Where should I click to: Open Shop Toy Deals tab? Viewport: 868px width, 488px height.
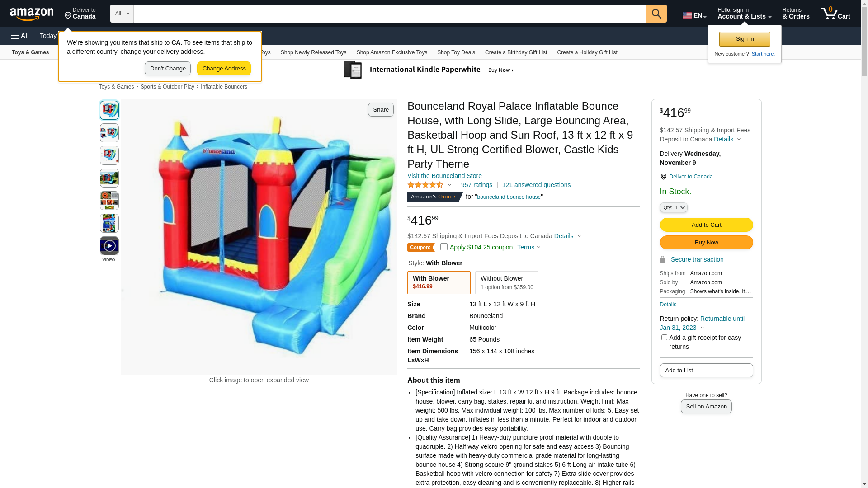pos(456,52)
